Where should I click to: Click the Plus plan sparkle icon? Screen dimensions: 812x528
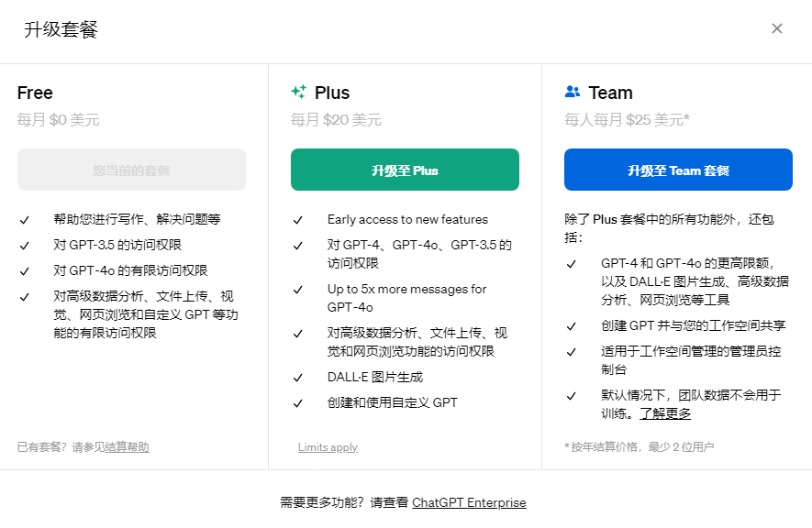298,92
